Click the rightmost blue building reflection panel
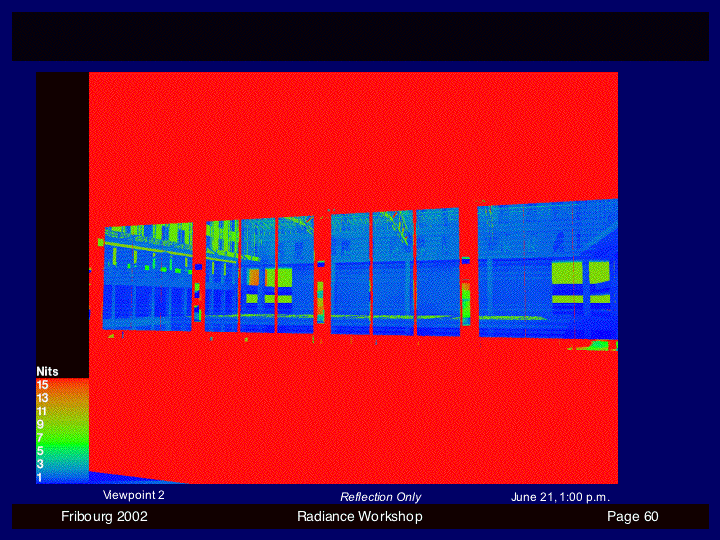The image size is (720, 540). click(545, 270)
